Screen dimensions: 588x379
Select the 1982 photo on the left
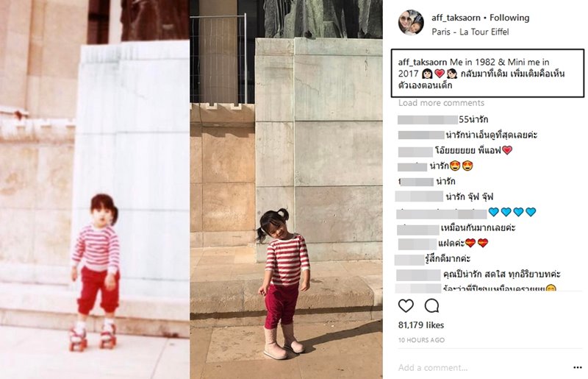tap(95, 189)
